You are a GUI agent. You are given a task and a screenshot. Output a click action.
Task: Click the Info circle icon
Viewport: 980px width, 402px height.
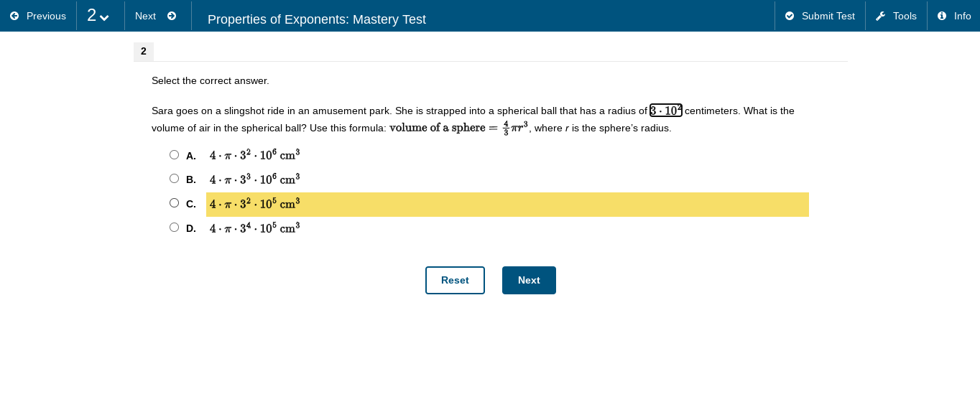[942, 16]
